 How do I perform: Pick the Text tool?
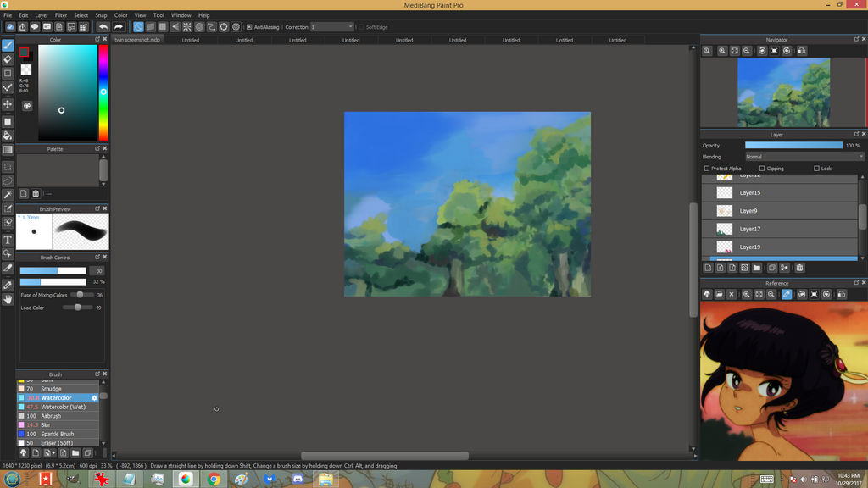coord(8,240)
